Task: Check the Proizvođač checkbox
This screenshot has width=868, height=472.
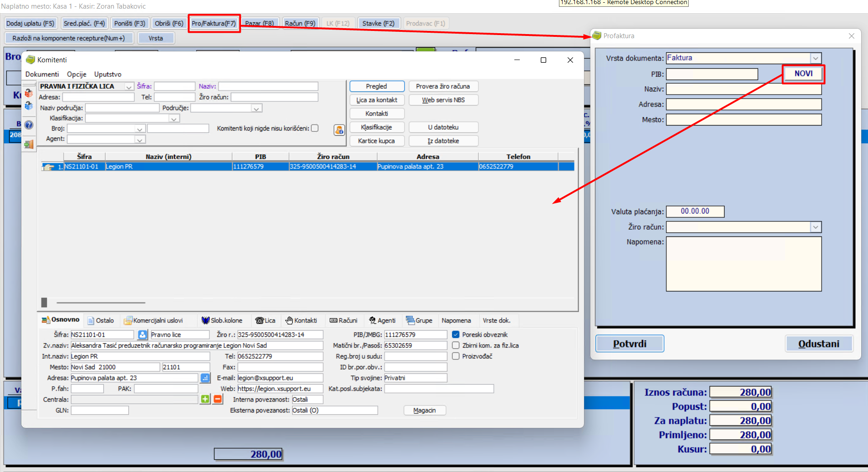Action: pos(456,357)
